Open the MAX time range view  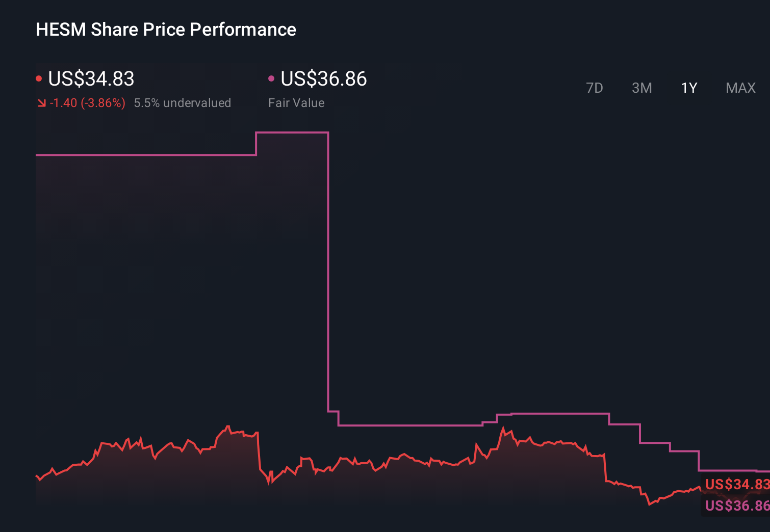tap(740, 88)
